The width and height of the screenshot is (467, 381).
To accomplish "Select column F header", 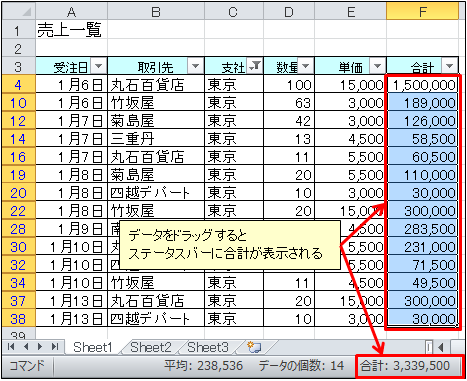I will tap(422, 12).
